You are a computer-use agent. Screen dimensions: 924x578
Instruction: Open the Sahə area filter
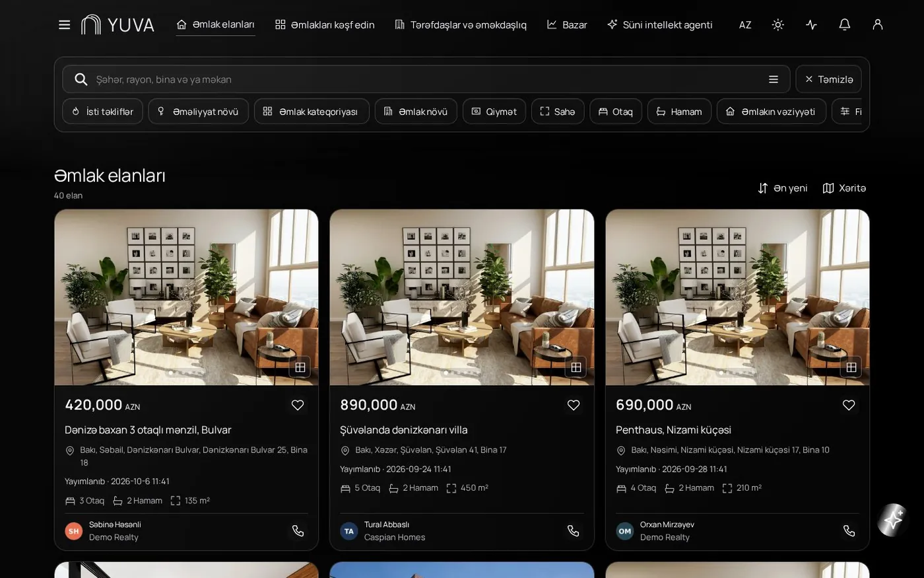tap(558, 112)
